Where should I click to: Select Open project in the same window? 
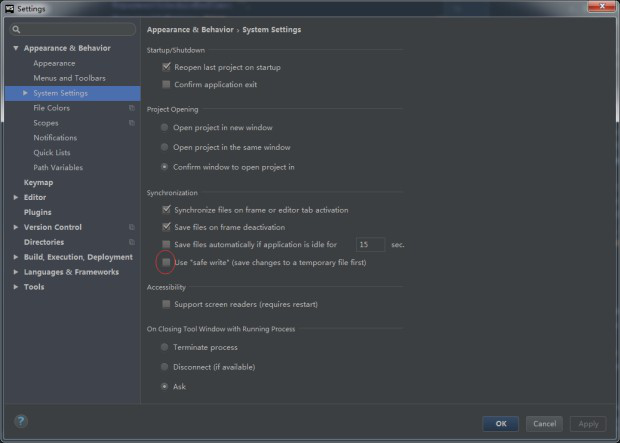(164, 147)
